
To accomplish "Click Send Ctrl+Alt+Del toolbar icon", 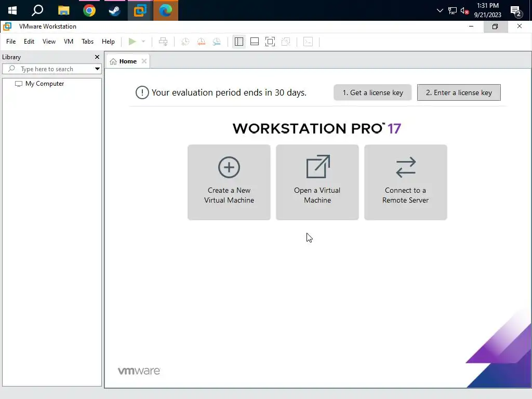I will tap(163, 42).
